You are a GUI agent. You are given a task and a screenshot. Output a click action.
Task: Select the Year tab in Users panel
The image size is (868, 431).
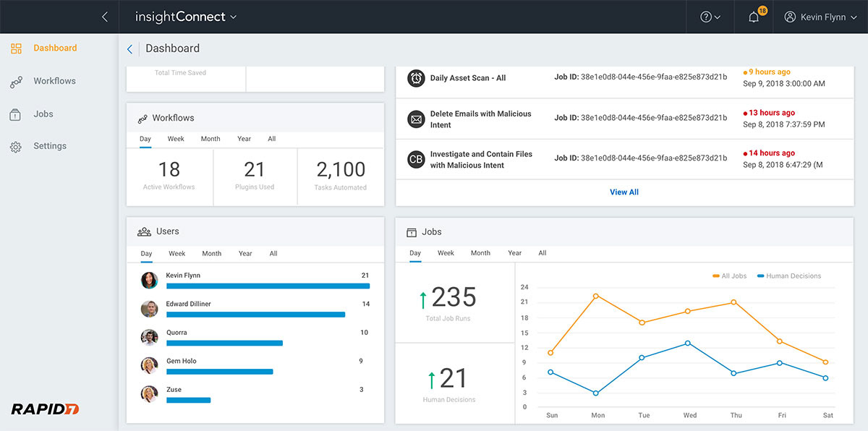245,254
